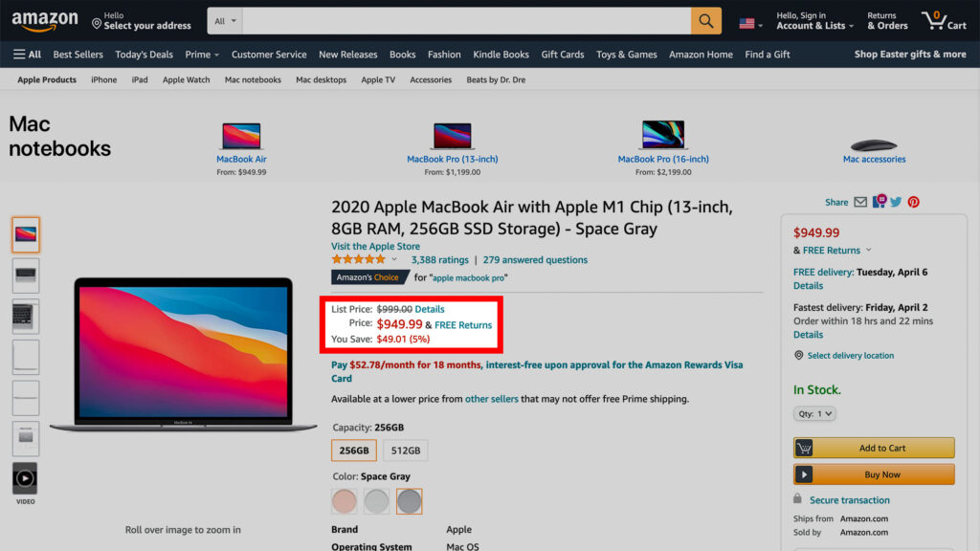Screen dimensions: 980x551
Task: Click inside the search input field
Action: point(459,20)
